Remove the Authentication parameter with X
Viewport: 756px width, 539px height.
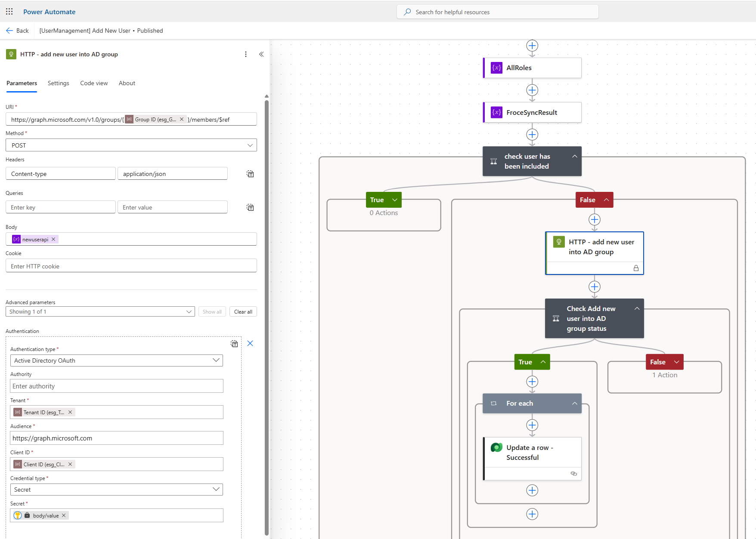(250, 343)
